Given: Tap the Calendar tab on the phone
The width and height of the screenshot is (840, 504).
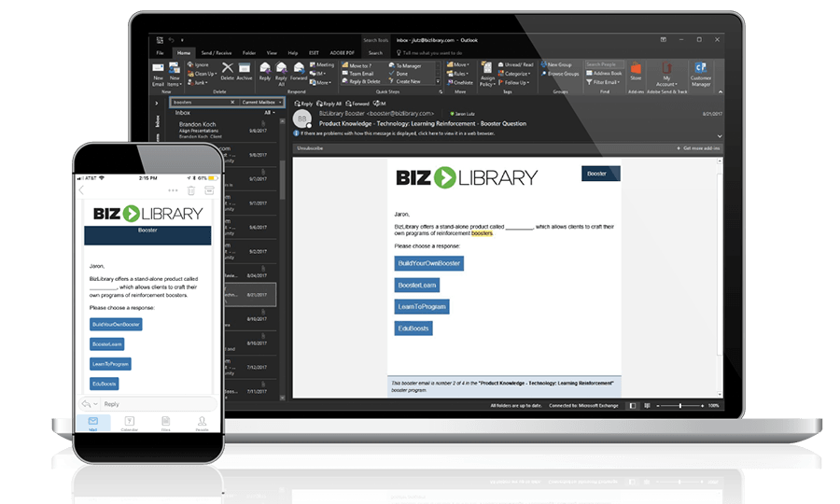Looking at the screenshot, I should [x=129, y=423].
